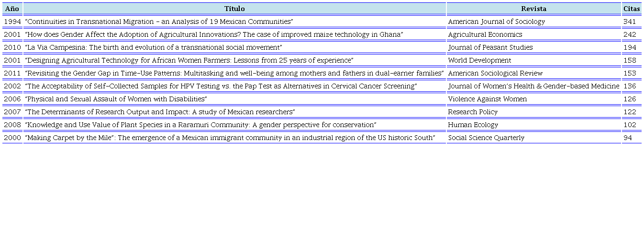Click the Título column header

[x=234, y=9]
